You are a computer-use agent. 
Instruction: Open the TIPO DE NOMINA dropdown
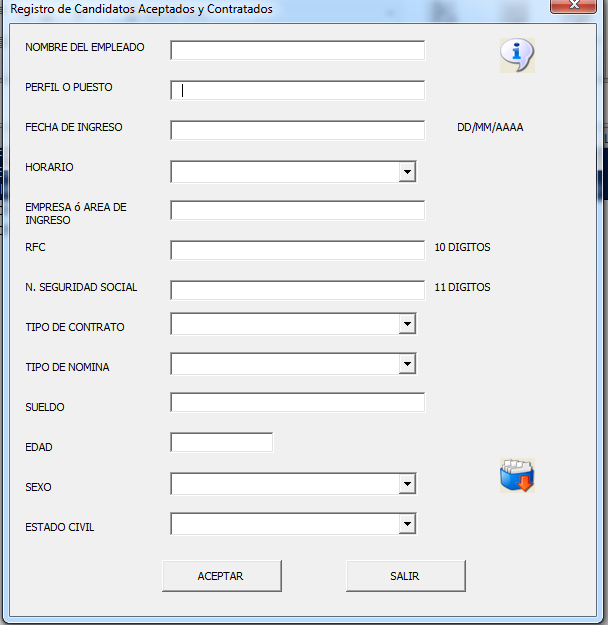click(407, 364)
